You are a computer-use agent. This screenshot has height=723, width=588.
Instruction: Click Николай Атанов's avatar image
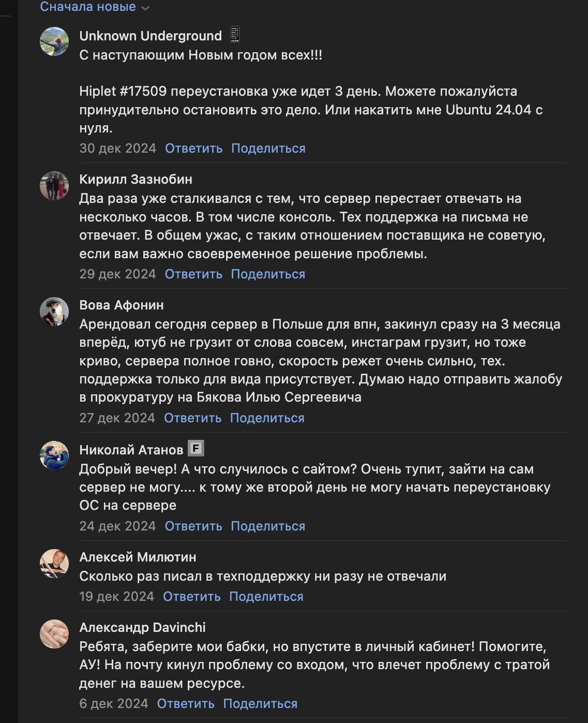[x=54, y=455]
